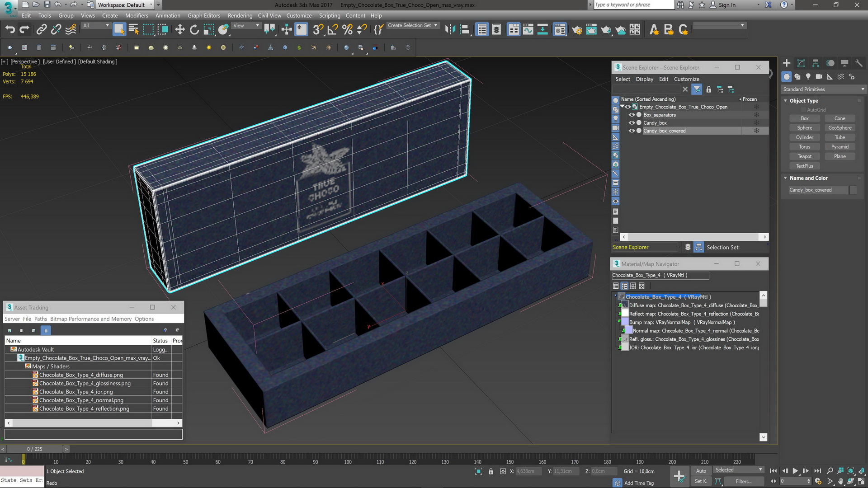Click the Redo arrow icon
The width and height of the screenshot is (868, 488).
click(24, 30)
